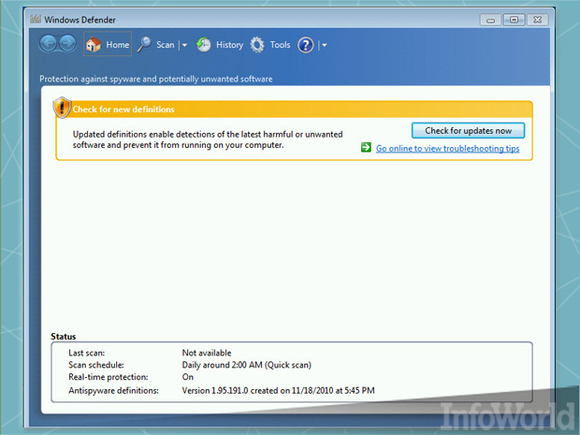Open the Tools label in toolbar

(280, 45)
